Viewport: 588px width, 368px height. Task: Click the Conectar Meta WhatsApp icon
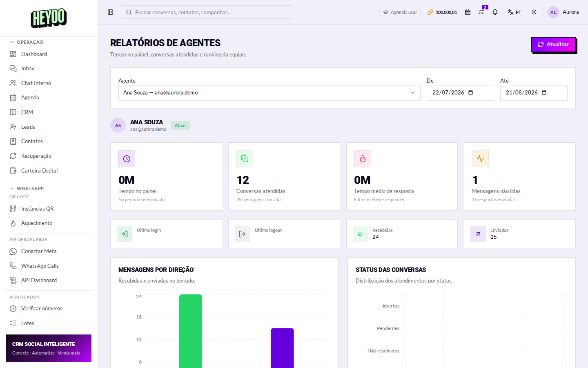[13, 251]
